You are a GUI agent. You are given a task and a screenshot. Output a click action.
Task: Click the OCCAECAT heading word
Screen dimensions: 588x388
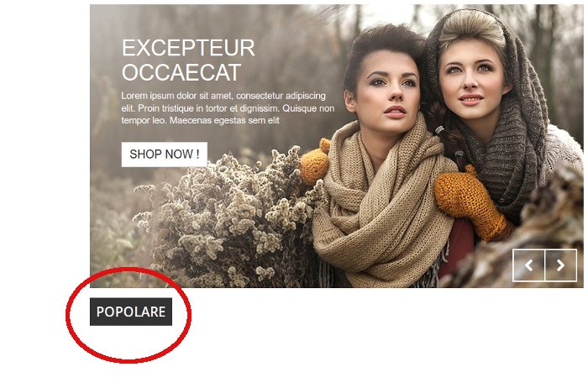click(181, 73)
